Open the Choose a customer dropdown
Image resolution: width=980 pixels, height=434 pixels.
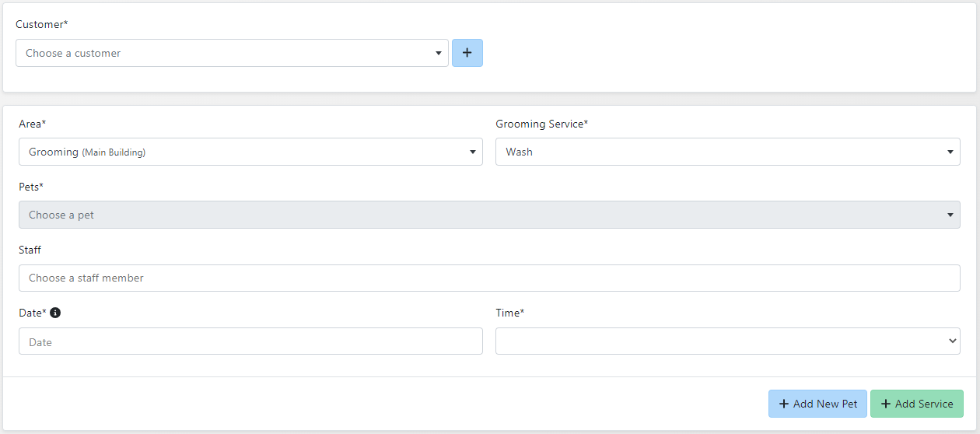(x=226, y=53)
